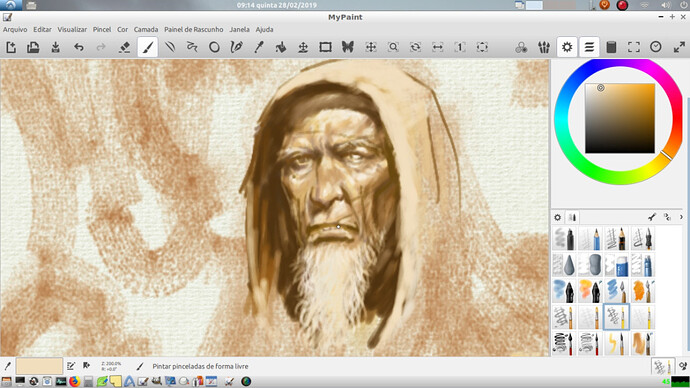Save the painting with the Save icon
690x388 pixels.
point(55,47)
